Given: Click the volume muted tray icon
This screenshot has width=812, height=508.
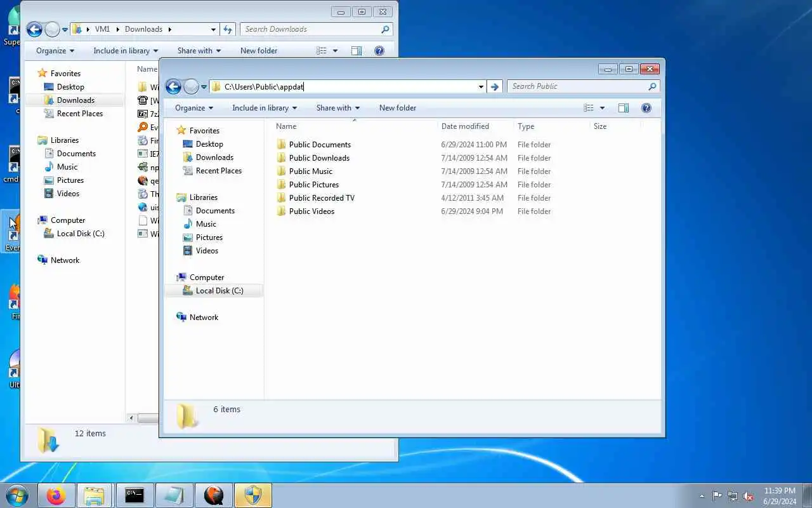Looking at the screenshot, I should (x=749, y=496).
